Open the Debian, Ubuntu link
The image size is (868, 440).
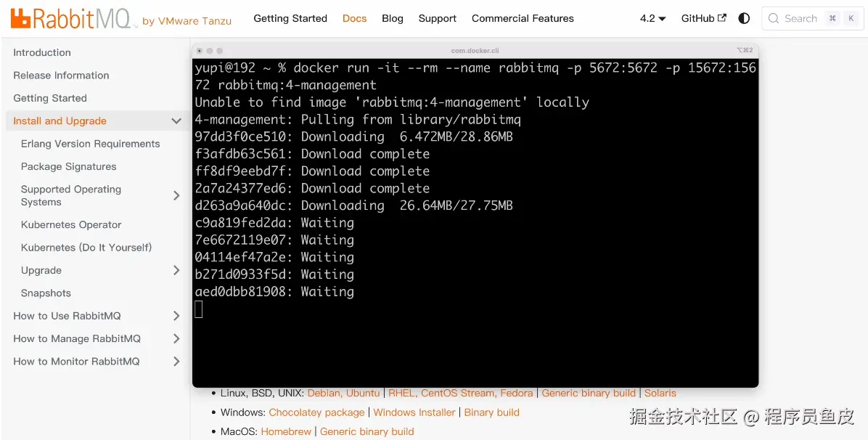344,393
